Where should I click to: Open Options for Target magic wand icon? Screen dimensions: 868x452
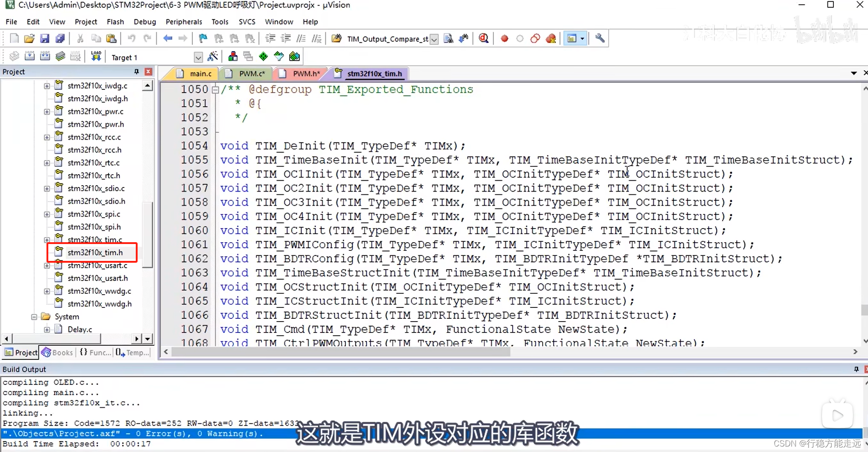213,57
